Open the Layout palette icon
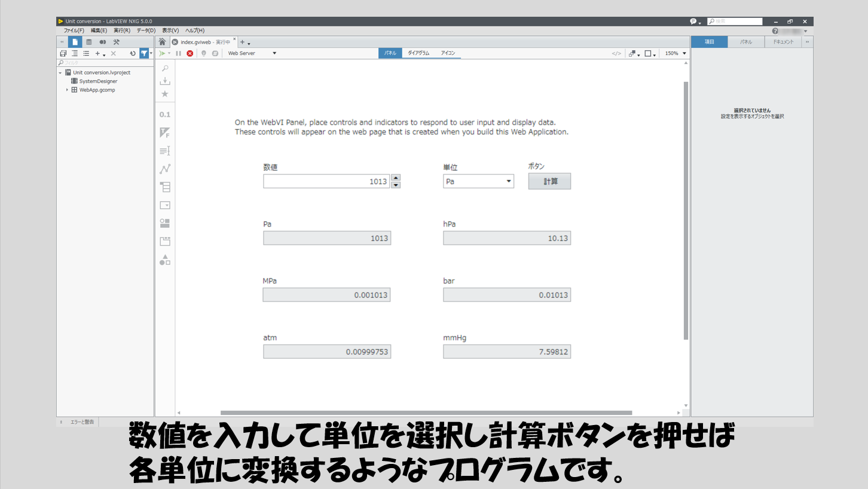 pyautogui.click(x=165, y=223)
